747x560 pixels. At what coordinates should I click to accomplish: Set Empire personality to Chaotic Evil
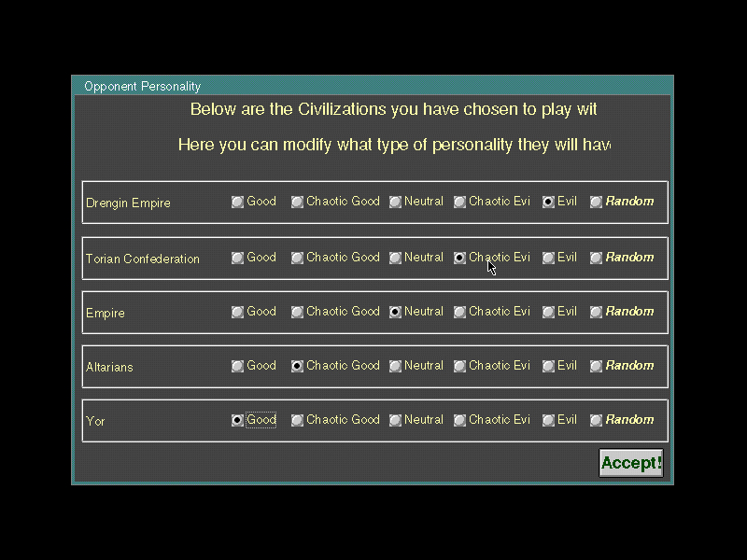[x=460, y=312]
